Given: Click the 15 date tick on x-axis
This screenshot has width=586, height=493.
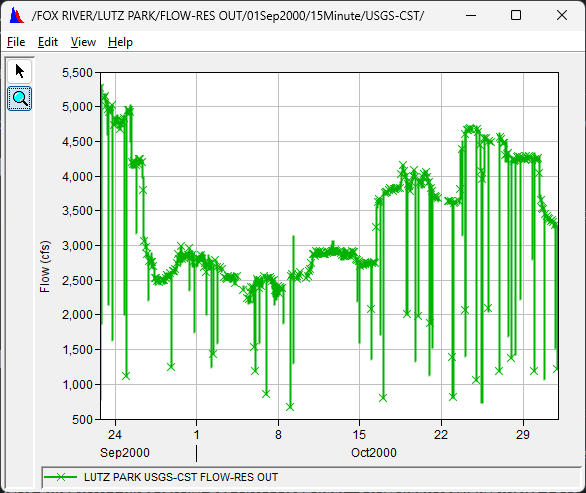Looking at the screenshot, I should tap(359, 435).
